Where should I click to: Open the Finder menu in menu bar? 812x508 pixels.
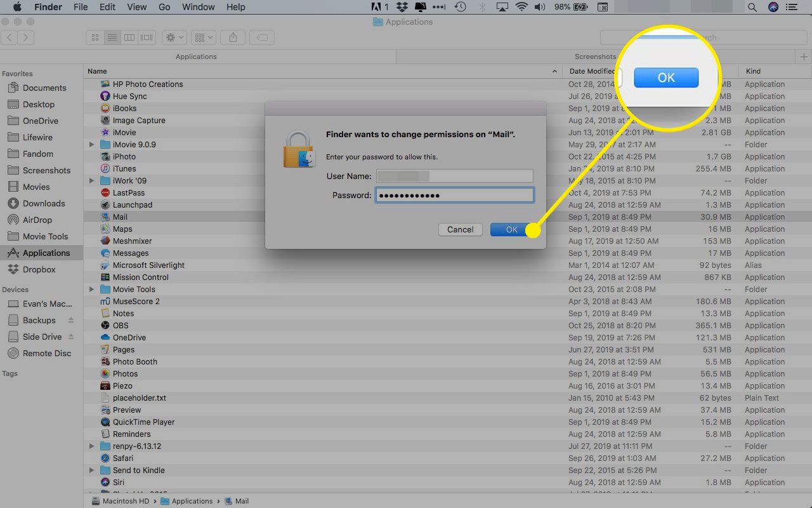tap(48, 7)
